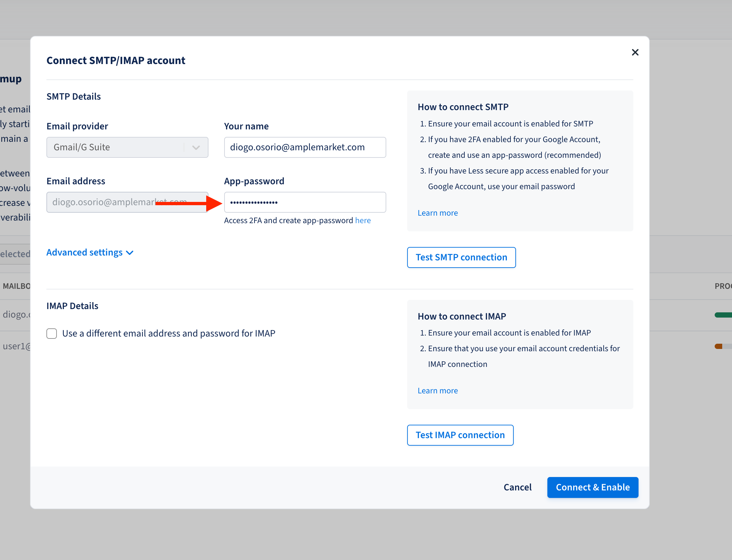
Task: Close the Connect SMTP/IMAP dialog
Action: 635,52
